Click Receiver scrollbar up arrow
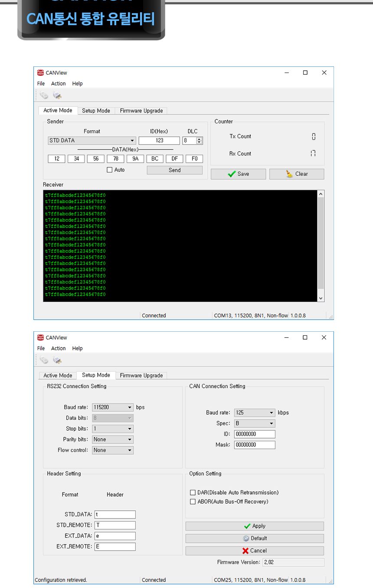 [321, 194]
